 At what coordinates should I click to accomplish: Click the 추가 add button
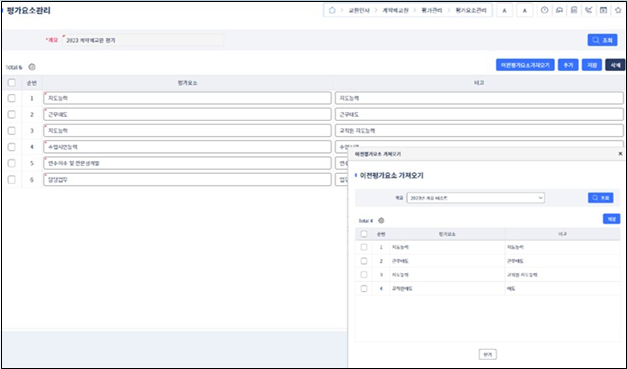pos(568,65)
